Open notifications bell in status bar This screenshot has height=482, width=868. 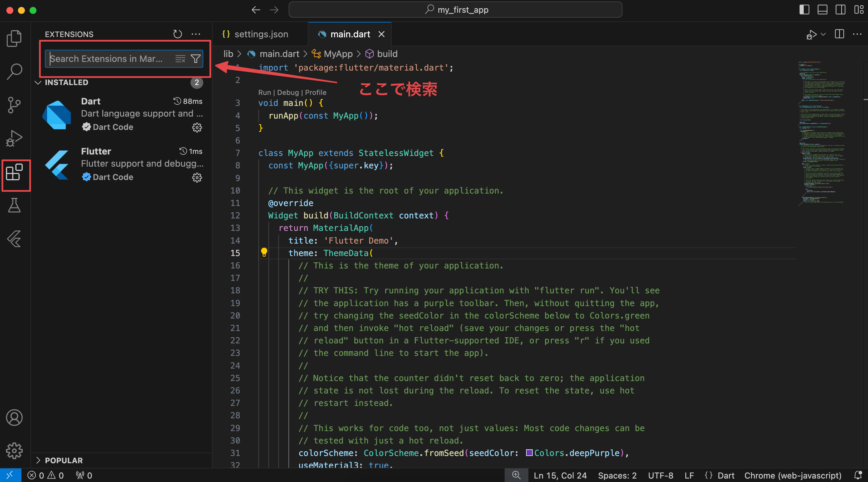pyautogui.click(x=858, y=475)
